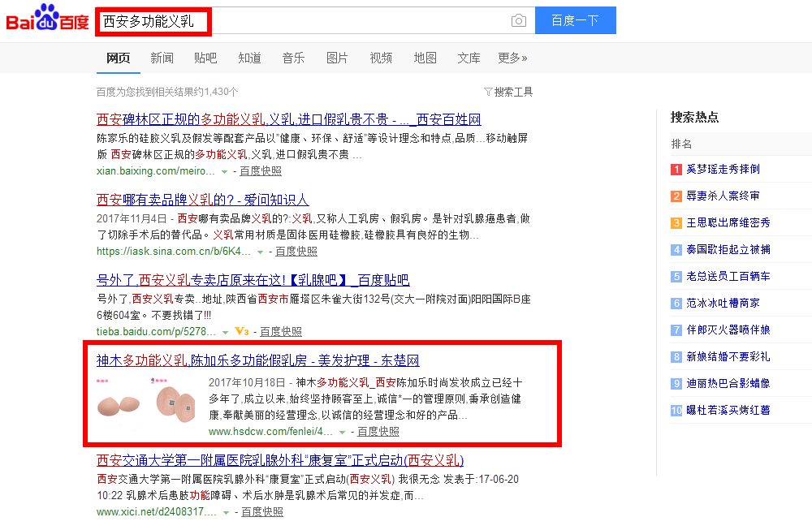Open result 西安碑林区正规的多功能义乳
812x530 pixels.
coord(289,119)
